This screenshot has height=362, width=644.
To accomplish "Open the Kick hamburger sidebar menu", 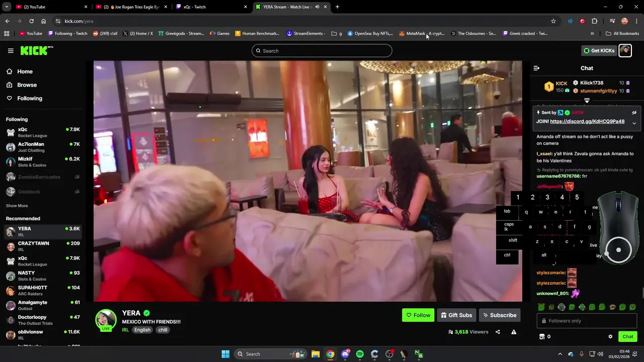I will click(11, 51).
